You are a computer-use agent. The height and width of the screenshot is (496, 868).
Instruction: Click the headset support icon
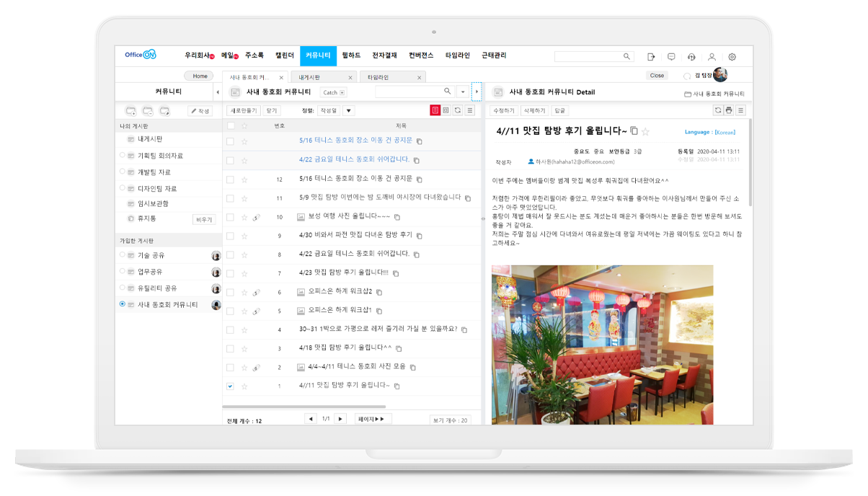point(691,56)
